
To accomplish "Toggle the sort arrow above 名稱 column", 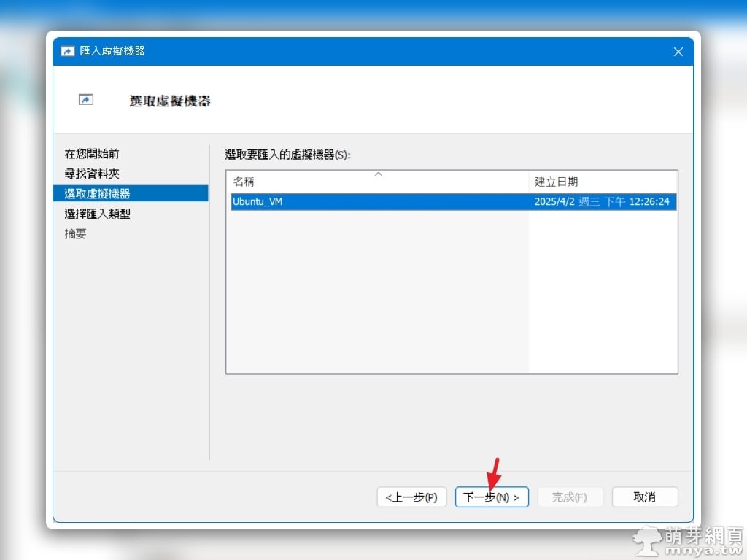I will [x=378, y=174].
